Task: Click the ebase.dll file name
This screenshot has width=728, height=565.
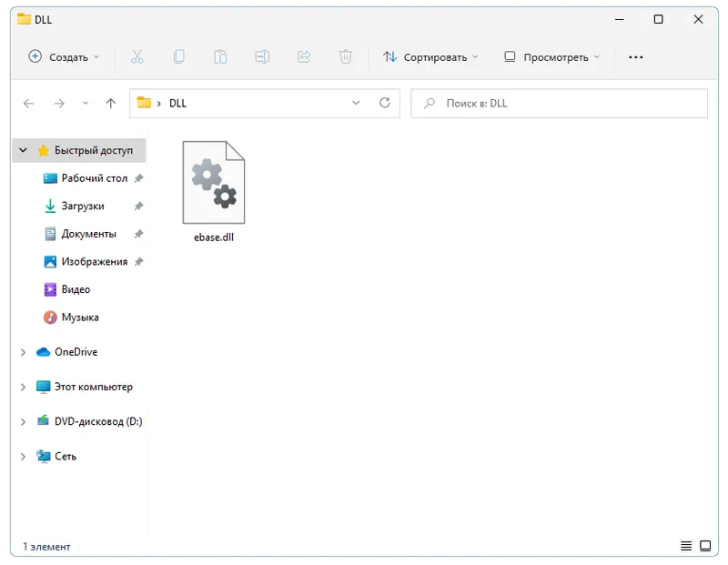Action: (214, 237)
